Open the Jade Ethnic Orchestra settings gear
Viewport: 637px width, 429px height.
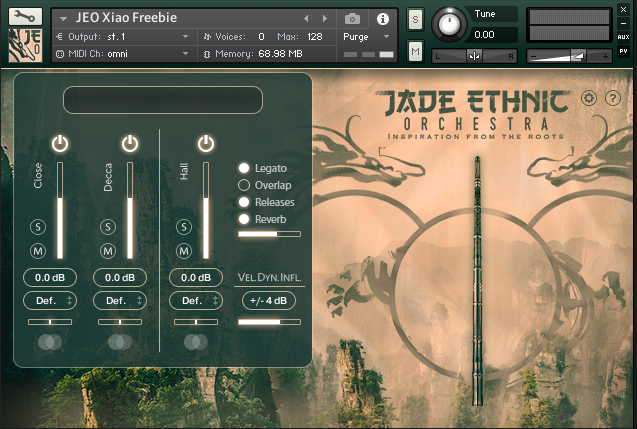pos(589,98)
